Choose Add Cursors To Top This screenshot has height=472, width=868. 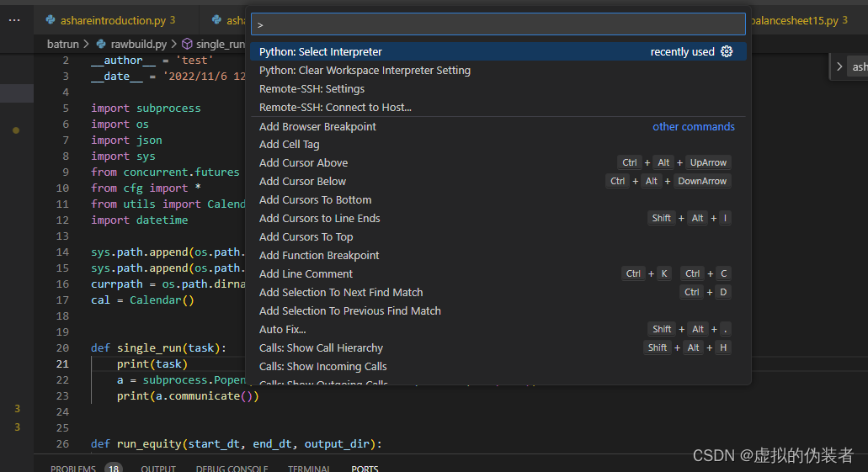click(498, 236)
